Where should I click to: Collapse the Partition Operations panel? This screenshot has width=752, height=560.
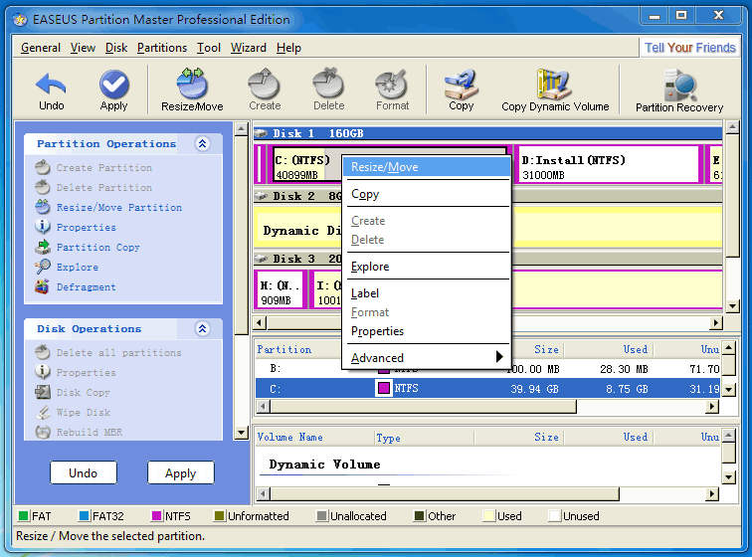(x=202, y=143)
